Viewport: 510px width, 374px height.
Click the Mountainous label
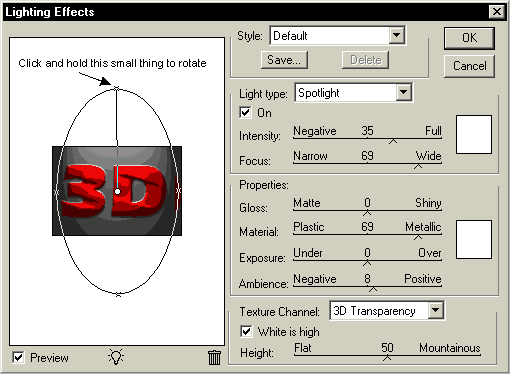[x=450, y=348]
